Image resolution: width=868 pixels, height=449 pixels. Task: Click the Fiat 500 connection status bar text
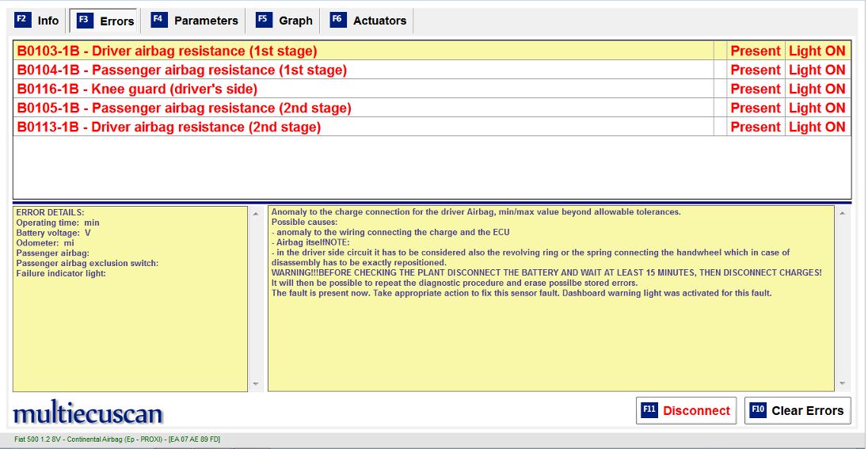(x=117, y=439)
